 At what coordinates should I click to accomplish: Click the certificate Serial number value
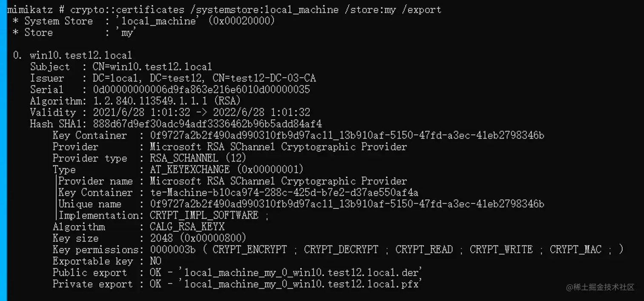click(201, 90)
